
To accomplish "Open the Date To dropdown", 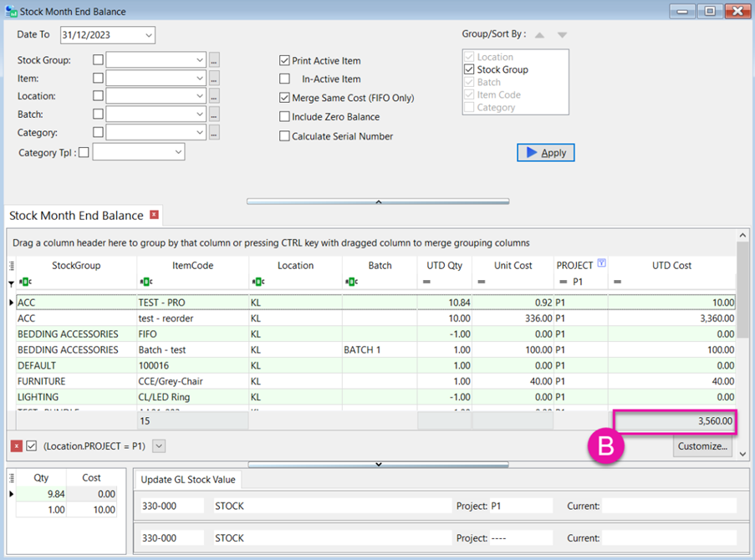I will pos(148,35).
